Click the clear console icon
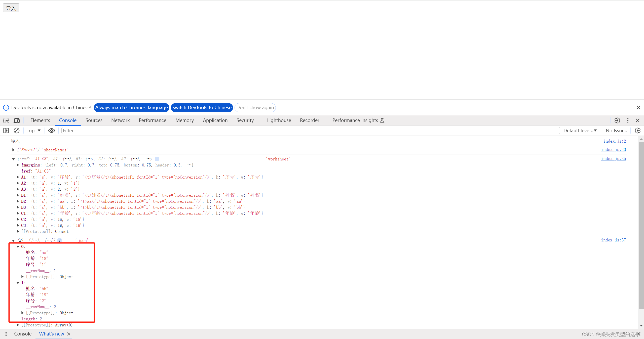644x339 pixels. pos(16,131)
